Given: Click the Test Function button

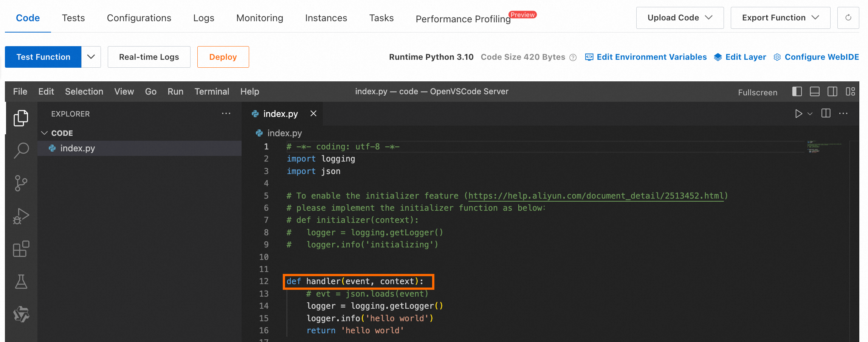Looking at the screenshot, I should click(x=43, y=57).
